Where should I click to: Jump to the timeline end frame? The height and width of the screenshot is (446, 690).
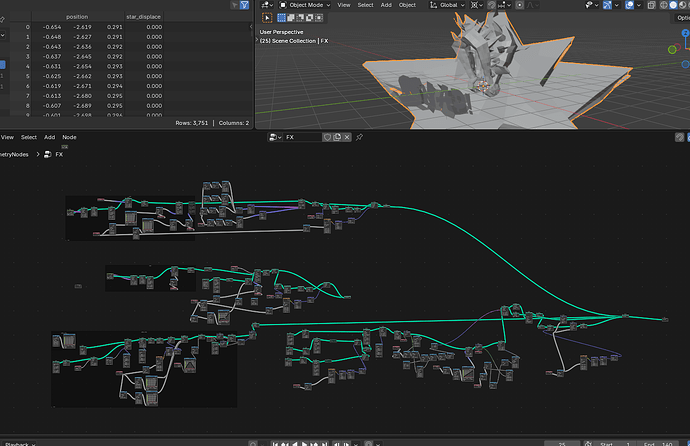point(324,444)
